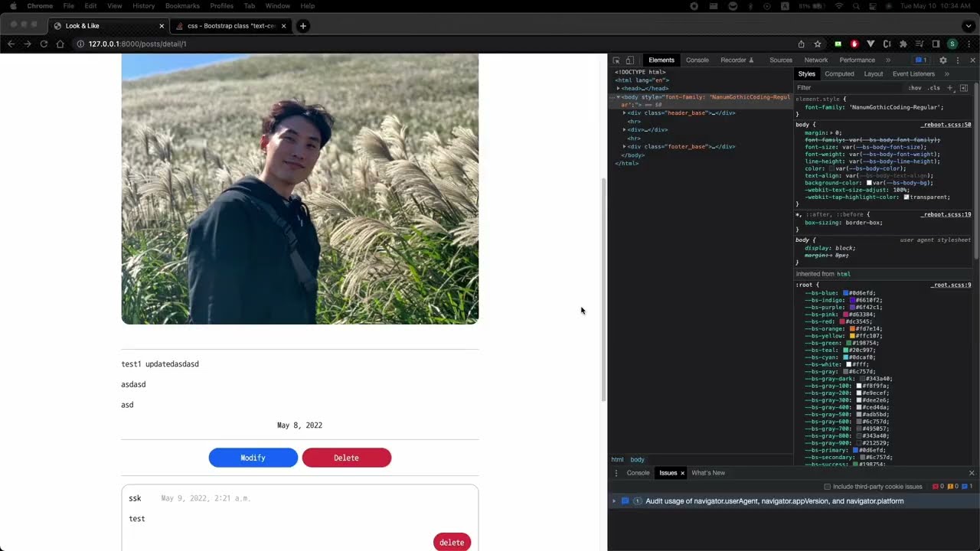Screen dimensions: 980x551
Task: Switch to the Network panel tab
Action: (815, 60)
